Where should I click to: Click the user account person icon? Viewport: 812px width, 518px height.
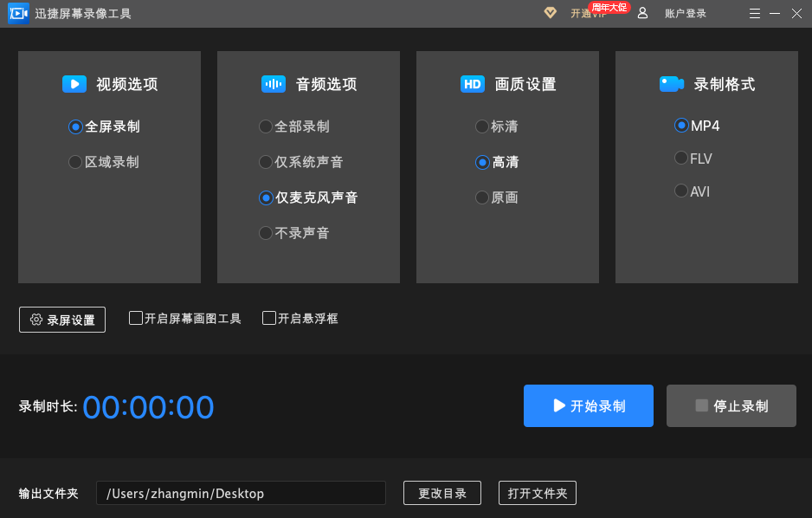coord(641,13)
